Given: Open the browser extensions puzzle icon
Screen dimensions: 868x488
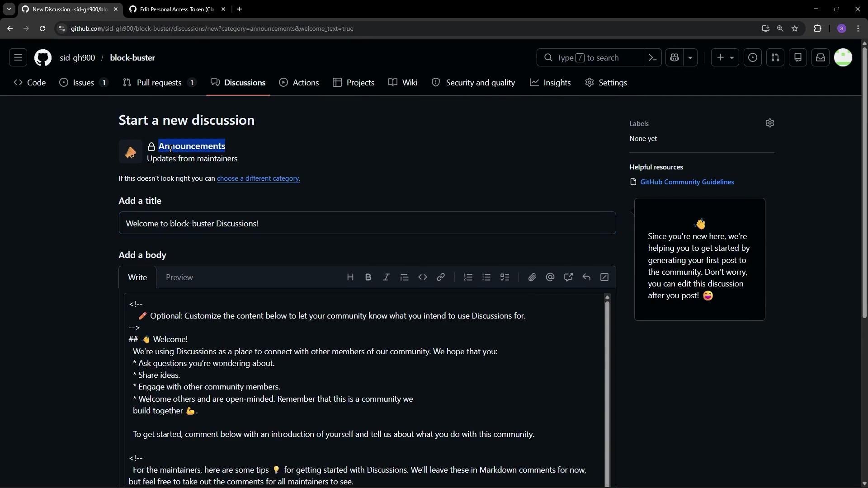Looking at the screenshot, I should 817,28.
